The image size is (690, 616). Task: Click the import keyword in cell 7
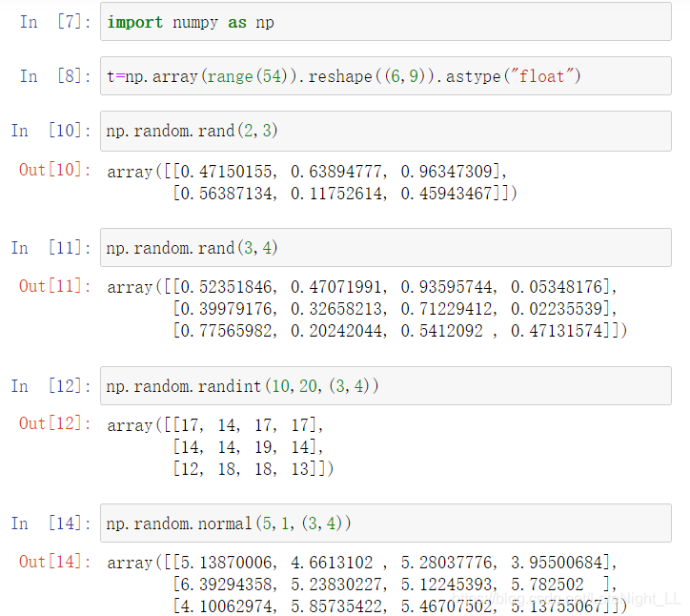[134, 22]
